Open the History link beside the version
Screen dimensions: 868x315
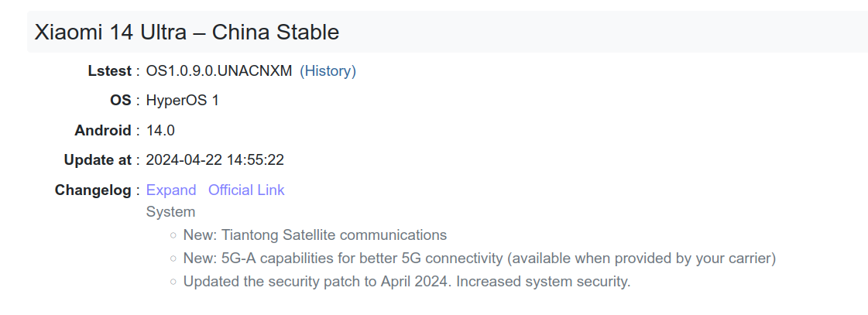[328, 71]
